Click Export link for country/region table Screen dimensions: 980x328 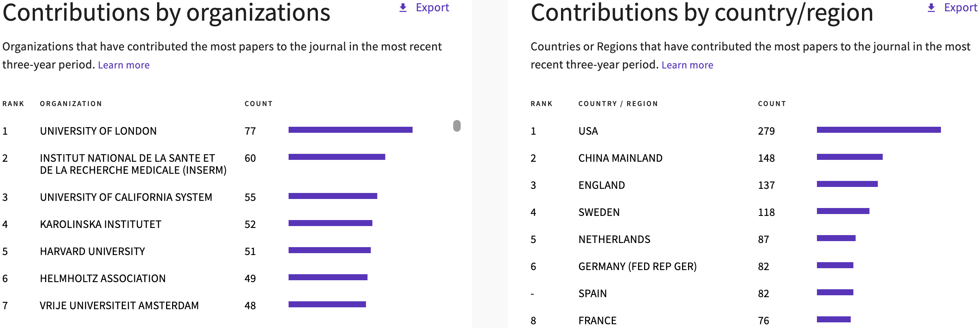click(960, 8)
